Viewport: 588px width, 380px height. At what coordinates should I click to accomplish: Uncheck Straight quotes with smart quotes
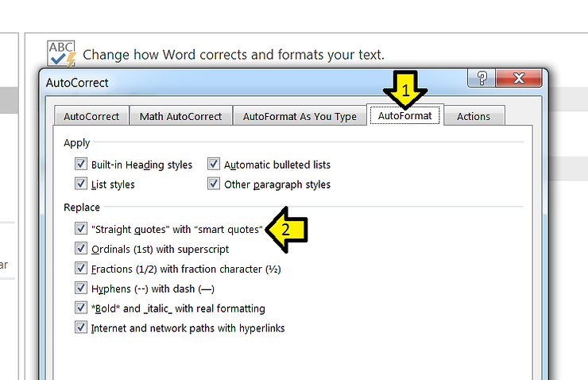click(80, 228)
